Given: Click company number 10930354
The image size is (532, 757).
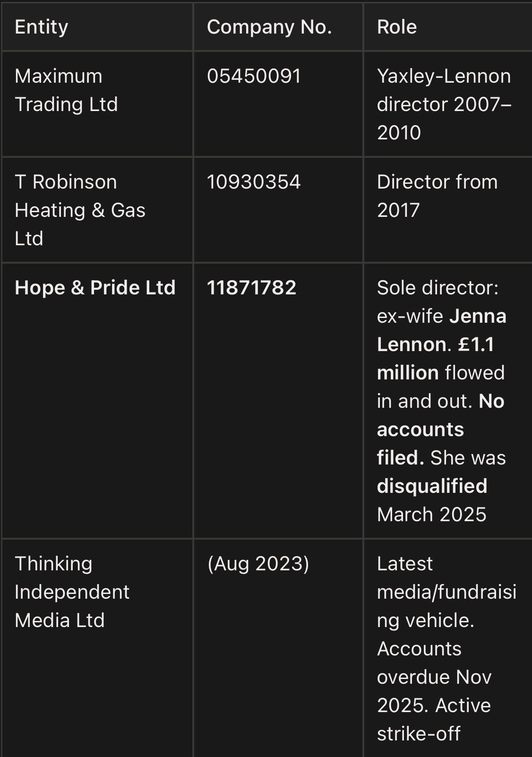Looking at the screenshot, I should 254,182.
